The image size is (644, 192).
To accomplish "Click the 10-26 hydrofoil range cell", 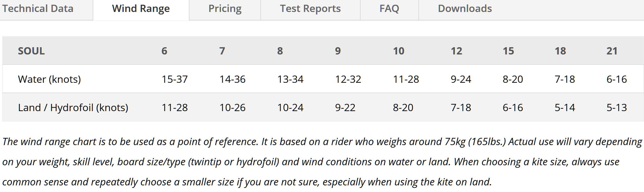I will (x=232, y=107).
